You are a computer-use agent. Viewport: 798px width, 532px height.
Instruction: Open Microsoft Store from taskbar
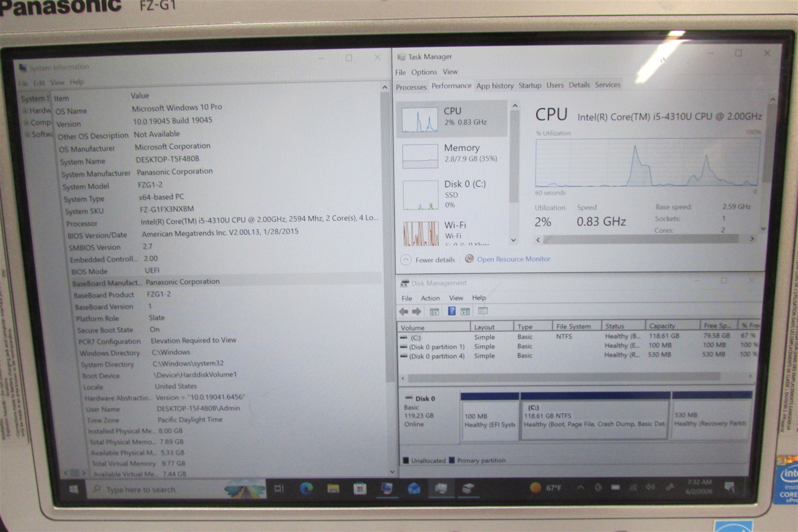click(x=360, y=489)
